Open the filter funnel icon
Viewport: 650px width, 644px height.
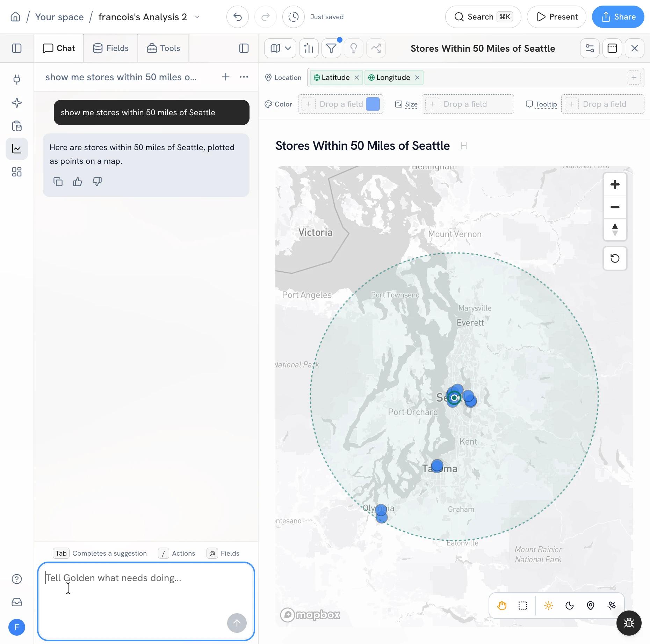[331, 48]
